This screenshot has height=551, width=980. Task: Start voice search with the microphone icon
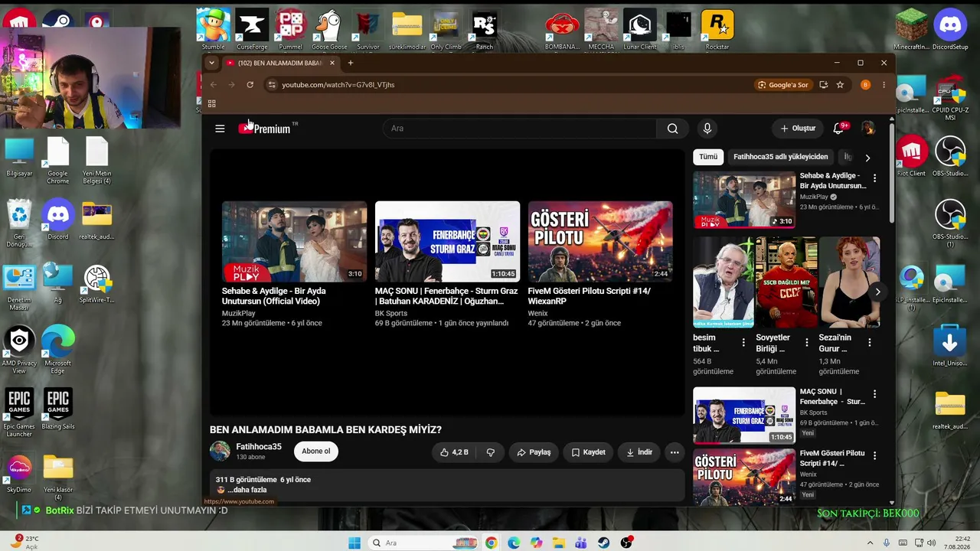click(x=707, y=129)
